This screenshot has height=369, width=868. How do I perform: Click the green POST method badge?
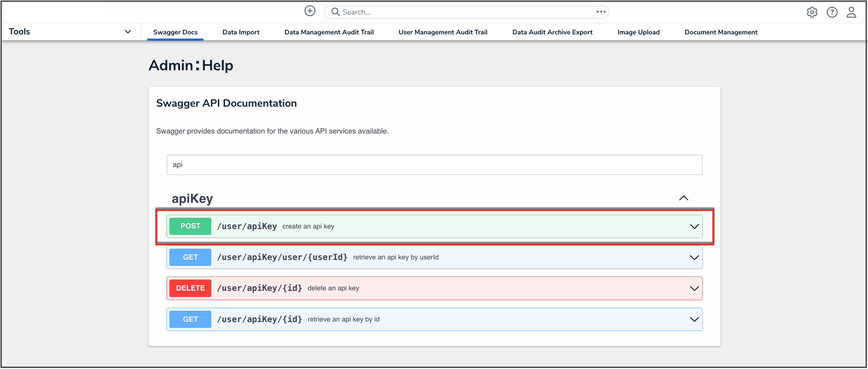pyautogui.click(x=190, y=226)
